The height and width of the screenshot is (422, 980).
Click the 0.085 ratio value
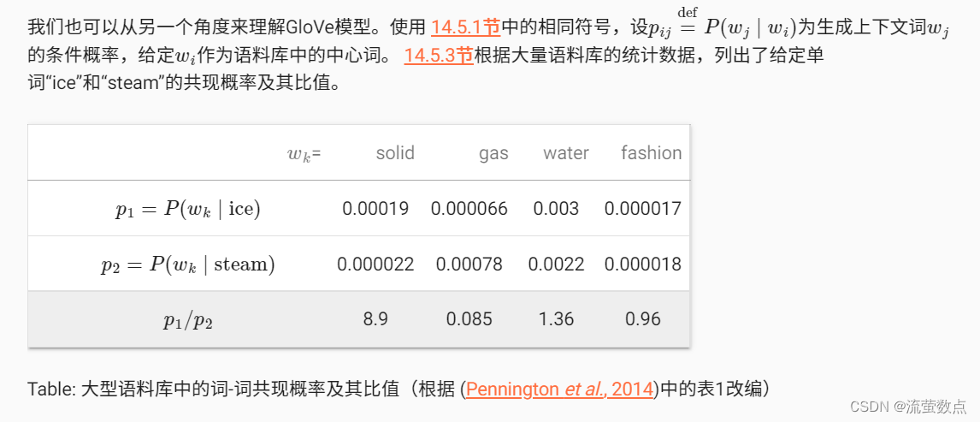[469, 319]
